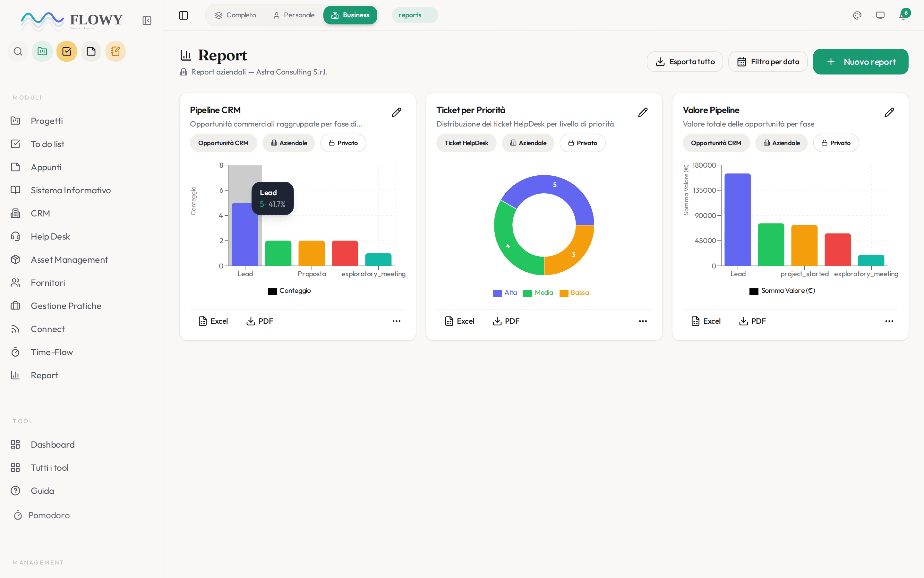Click Ticket HelpDesk source tag
The height and width of the screenshot is (578, 924).
466,143
